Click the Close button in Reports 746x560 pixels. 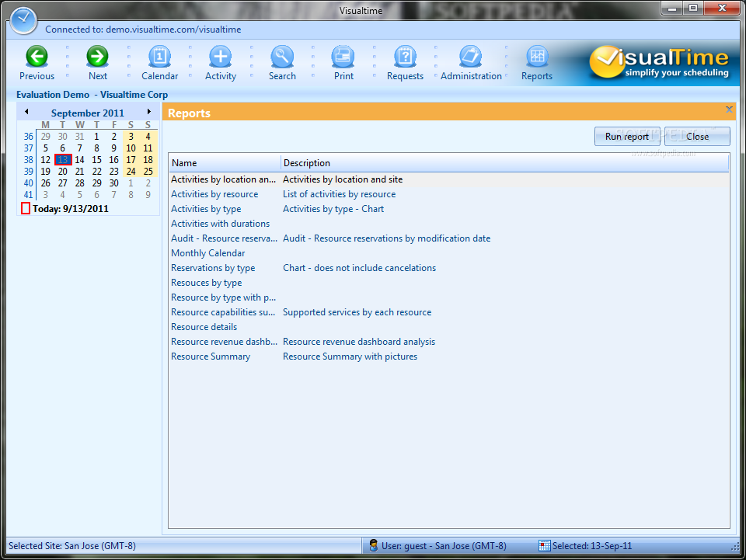tap(698, 137)
